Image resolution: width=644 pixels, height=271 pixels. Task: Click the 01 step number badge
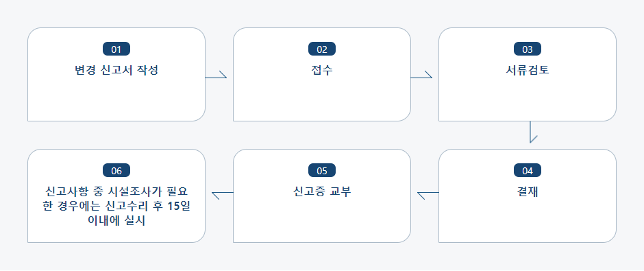click(116, 49)
